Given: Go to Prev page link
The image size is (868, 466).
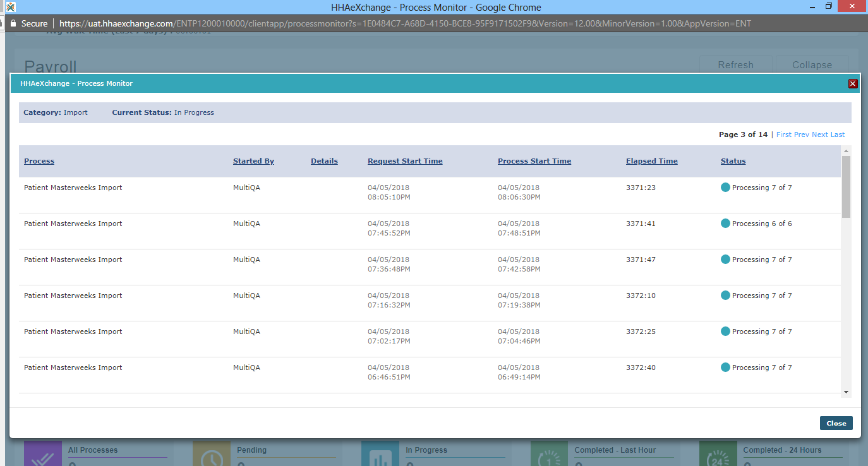Looking at the screenshot, I should 801,134.
